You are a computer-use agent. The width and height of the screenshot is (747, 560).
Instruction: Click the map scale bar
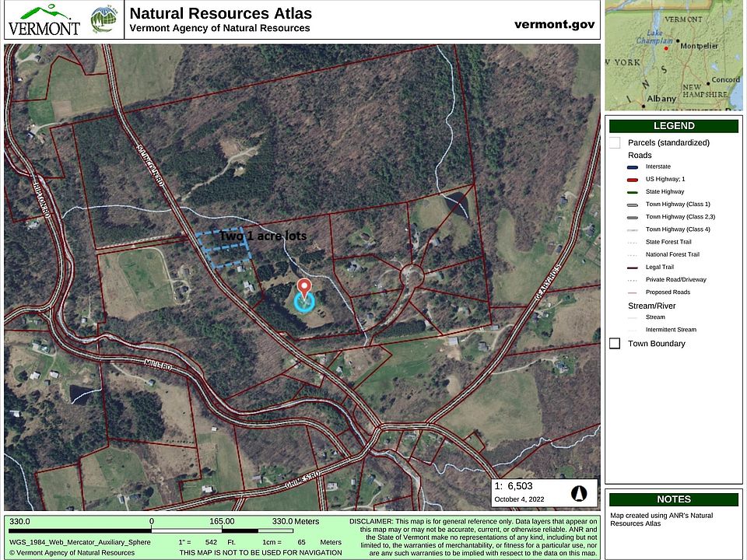pyautogui.click(x=221, y=530)
